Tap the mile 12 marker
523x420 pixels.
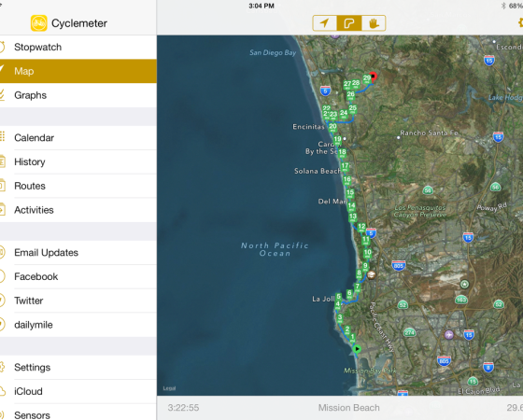(x=361, y=227)
